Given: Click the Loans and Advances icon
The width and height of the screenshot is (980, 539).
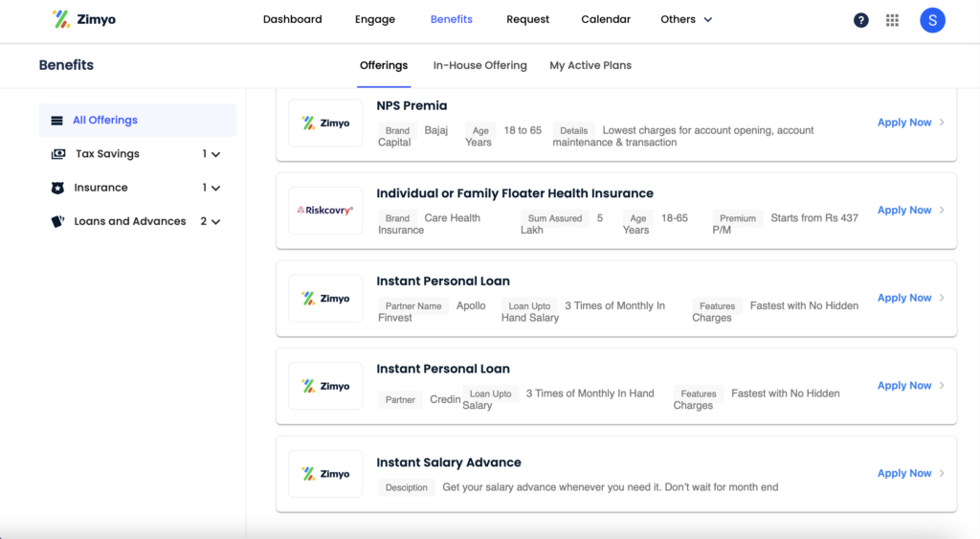Looking at the screenshot, I should [x=57, y=221].
